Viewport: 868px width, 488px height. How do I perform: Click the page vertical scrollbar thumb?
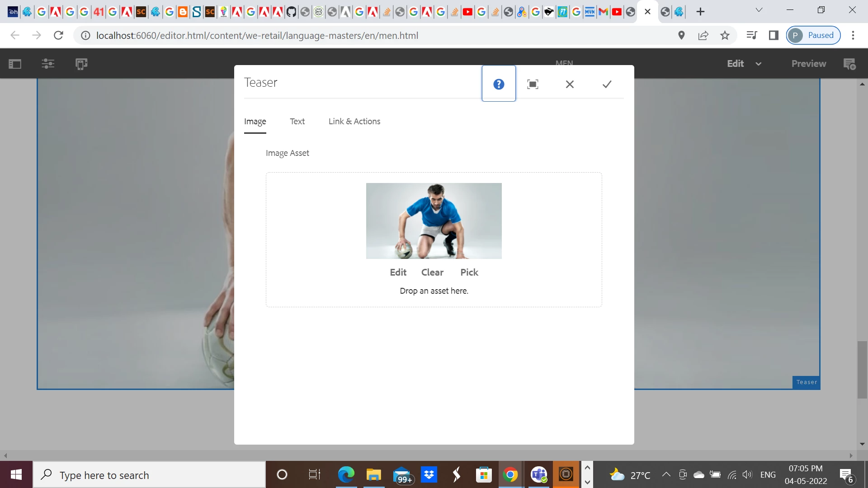coord(862,370)
